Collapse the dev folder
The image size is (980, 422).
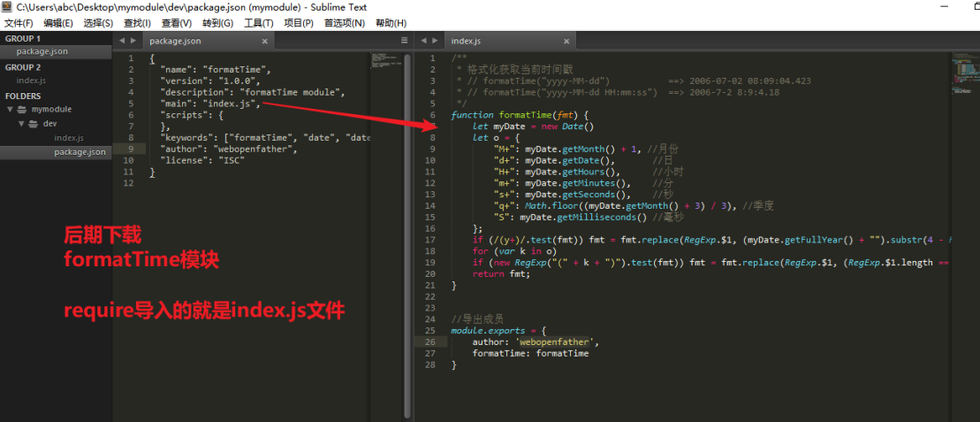(x=21, y=123)
